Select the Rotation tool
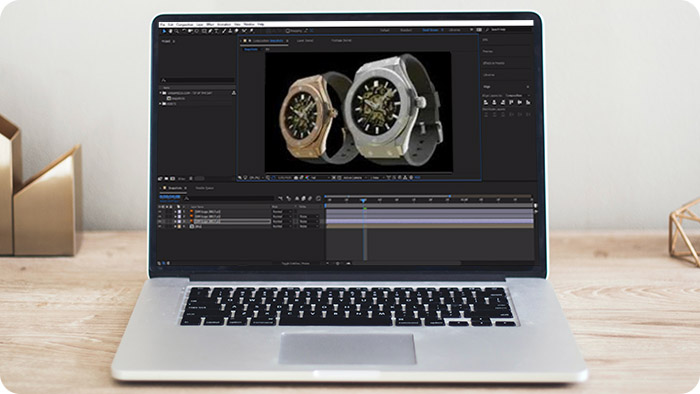Viewport: 700px width, 394px height. click(184, 31)
